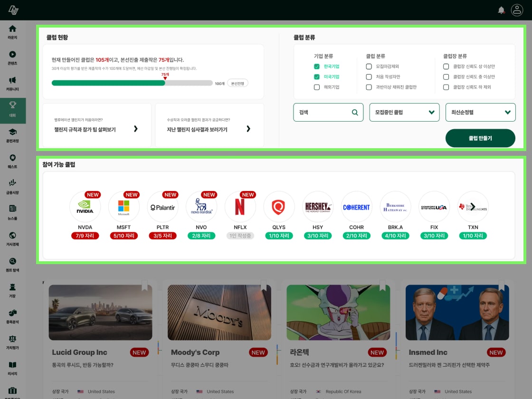Open the 퀘스트 badge icon
Viewport: 532px width, 399px height.
coord(12,157)
